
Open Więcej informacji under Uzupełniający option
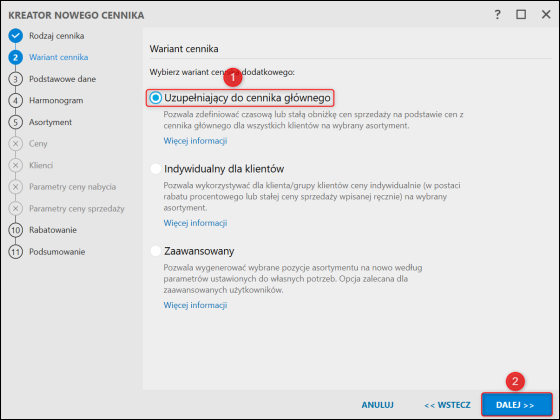tap(195, 141)
